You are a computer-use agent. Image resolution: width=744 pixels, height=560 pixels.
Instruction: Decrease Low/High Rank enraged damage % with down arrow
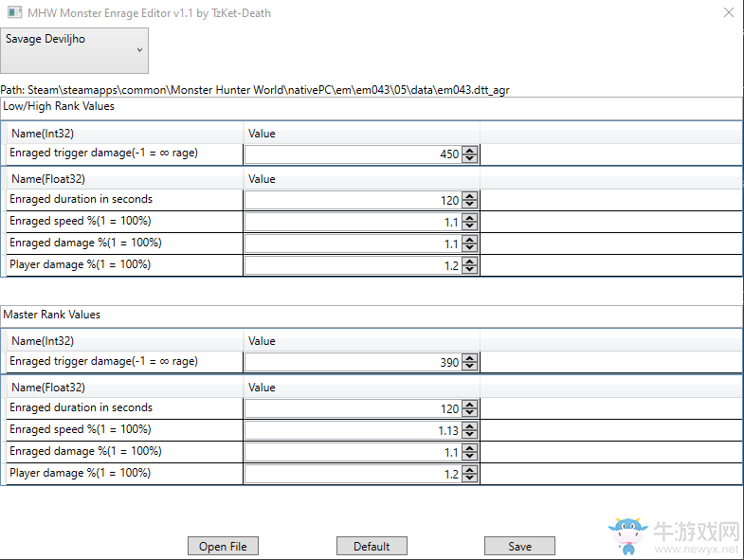470,247
